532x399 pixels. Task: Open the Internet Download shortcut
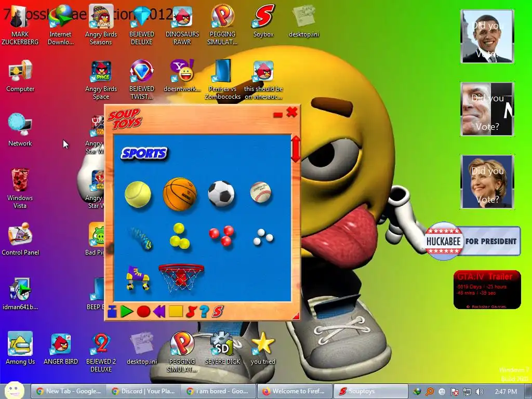[x=60, y=26]
